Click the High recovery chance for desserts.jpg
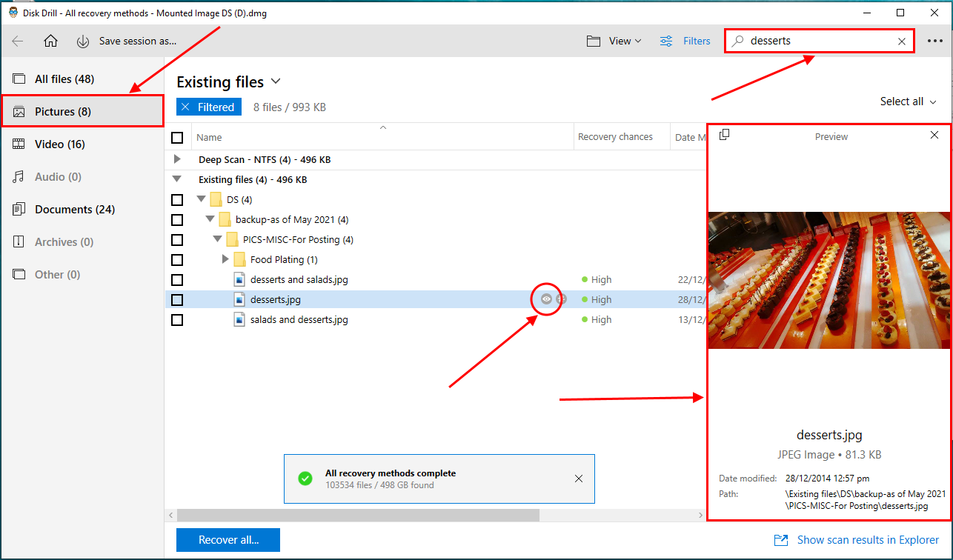The width and height of the screenshot is (953, 560). tap(597, 300)
